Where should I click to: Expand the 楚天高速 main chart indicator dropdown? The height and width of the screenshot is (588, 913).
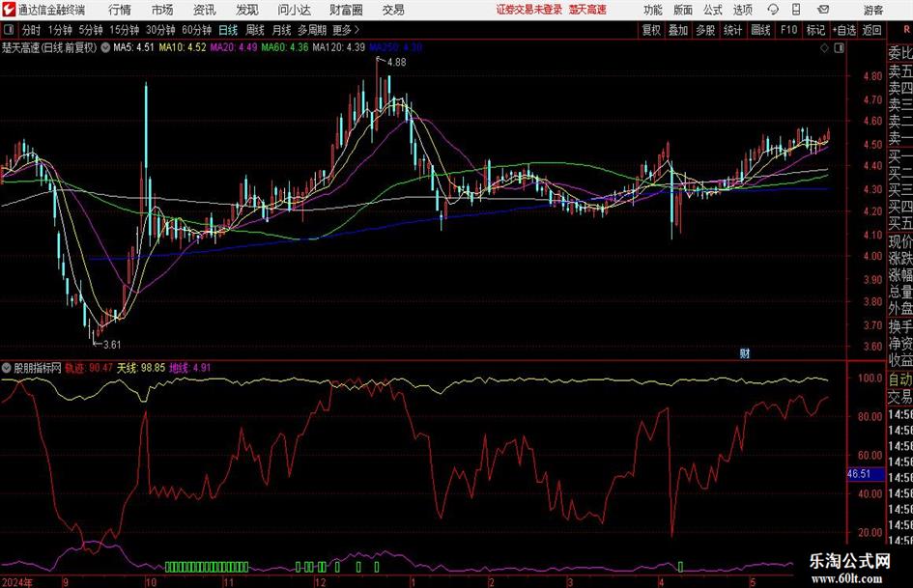[105, 47]
